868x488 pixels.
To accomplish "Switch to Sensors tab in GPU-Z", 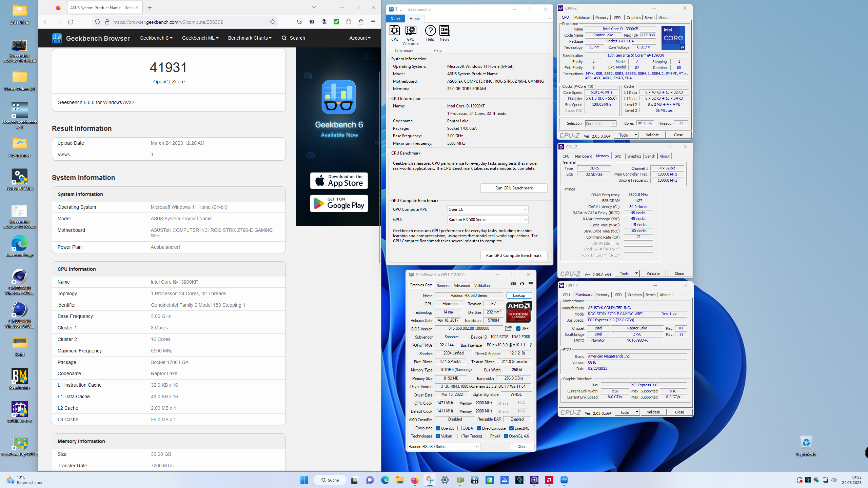I will pyautogui.click(x=443, y=286).
